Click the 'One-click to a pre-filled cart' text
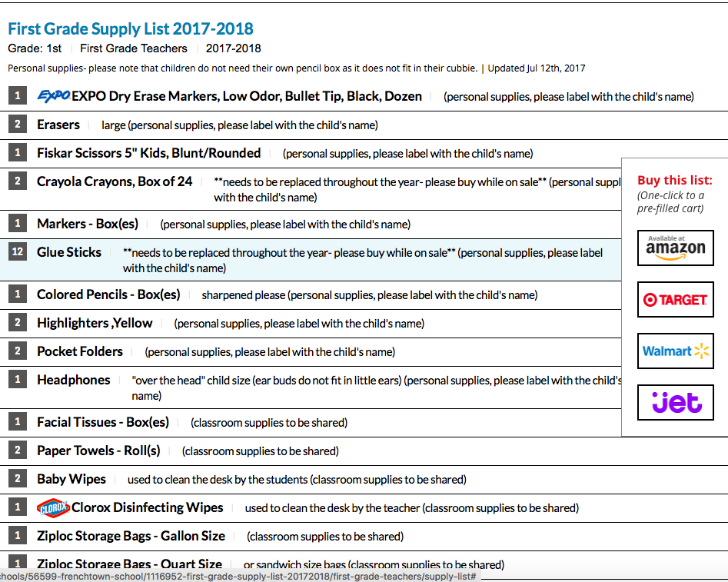Image resolution: width=728 pixels, height=582 pixels. click(671, 201)
